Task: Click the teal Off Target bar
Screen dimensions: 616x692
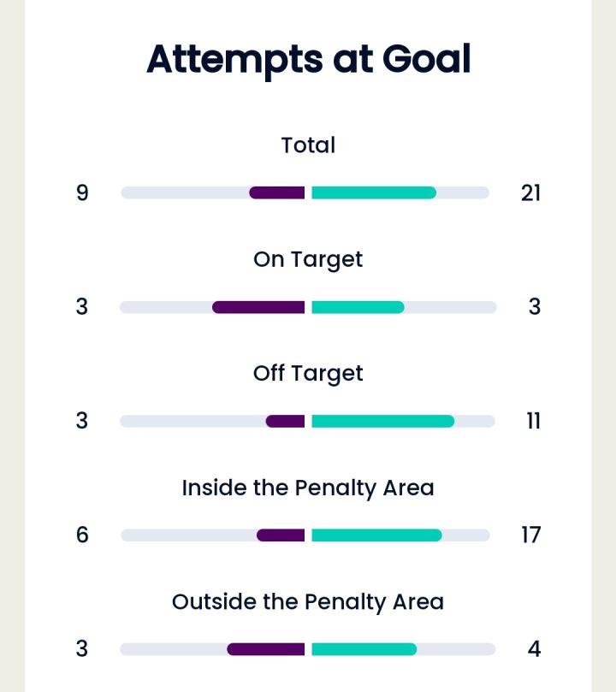Action: (x=383, y=422)
